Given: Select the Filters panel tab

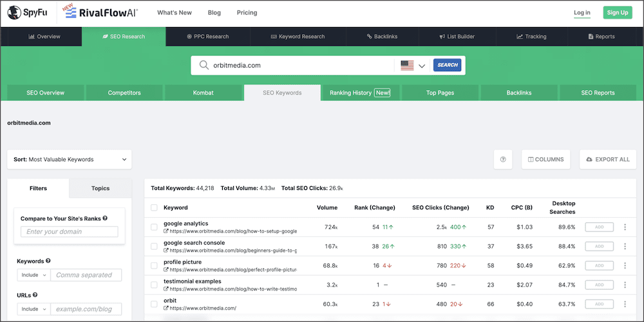Looking at the screenshot, I should pos(38,189).
